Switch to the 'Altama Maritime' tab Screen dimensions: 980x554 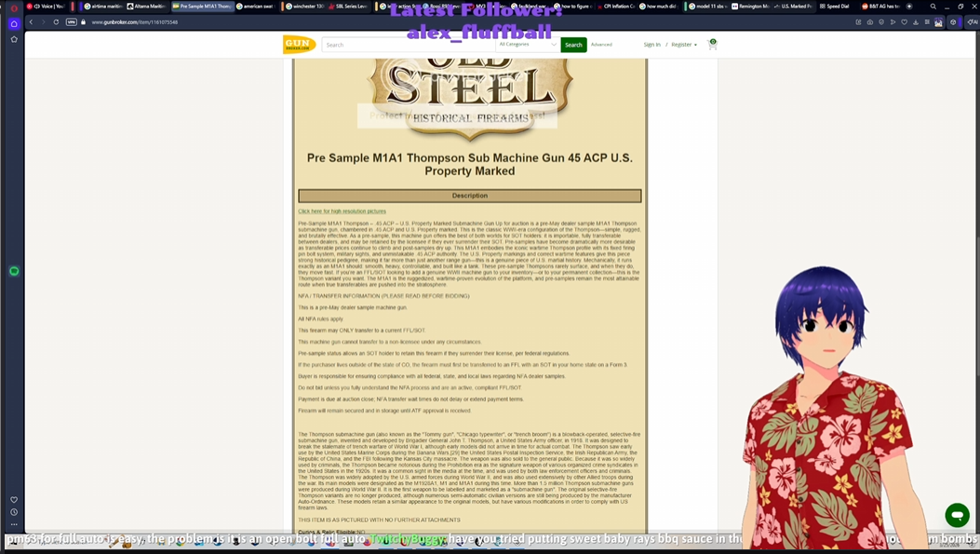[x=147, y=7]
